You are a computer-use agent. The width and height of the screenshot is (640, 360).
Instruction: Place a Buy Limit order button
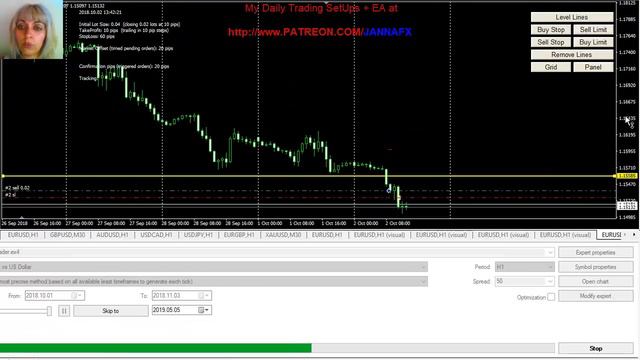tap(593, 42)
